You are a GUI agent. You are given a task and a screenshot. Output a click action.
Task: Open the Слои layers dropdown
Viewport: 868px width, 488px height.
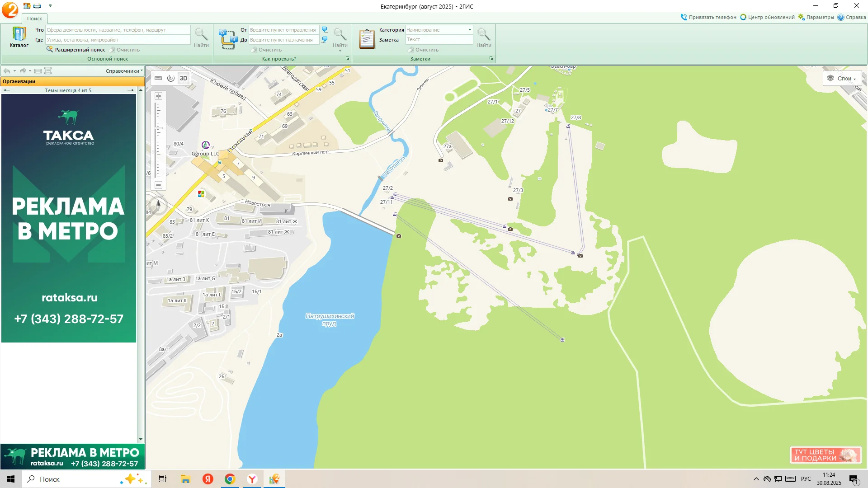pos(841,78)
